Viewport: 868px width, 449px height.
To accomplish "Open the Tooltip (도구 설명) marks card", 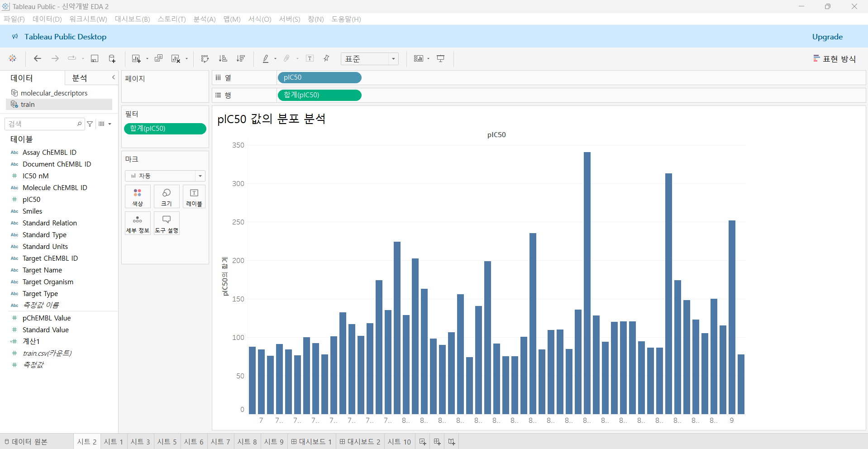I will pos(167,223).
